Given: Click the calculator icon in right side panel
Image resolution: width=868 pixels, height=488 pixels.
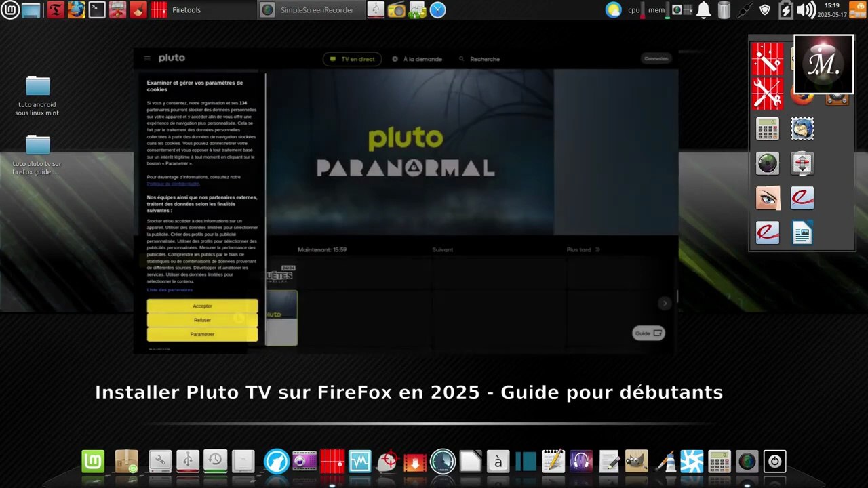Looking at the screenshot, I should pyautogui.click(x=767, y=129).
